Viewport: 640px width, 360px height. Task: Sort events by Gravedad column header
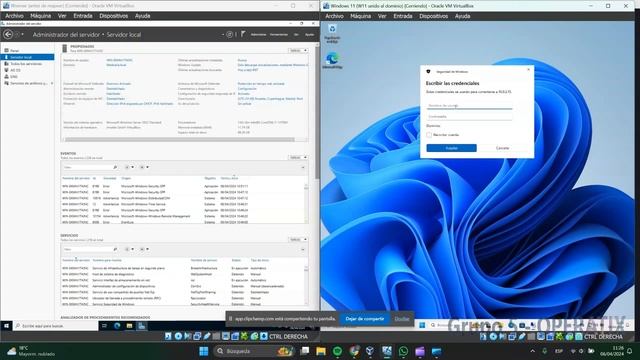click(109, 178)
